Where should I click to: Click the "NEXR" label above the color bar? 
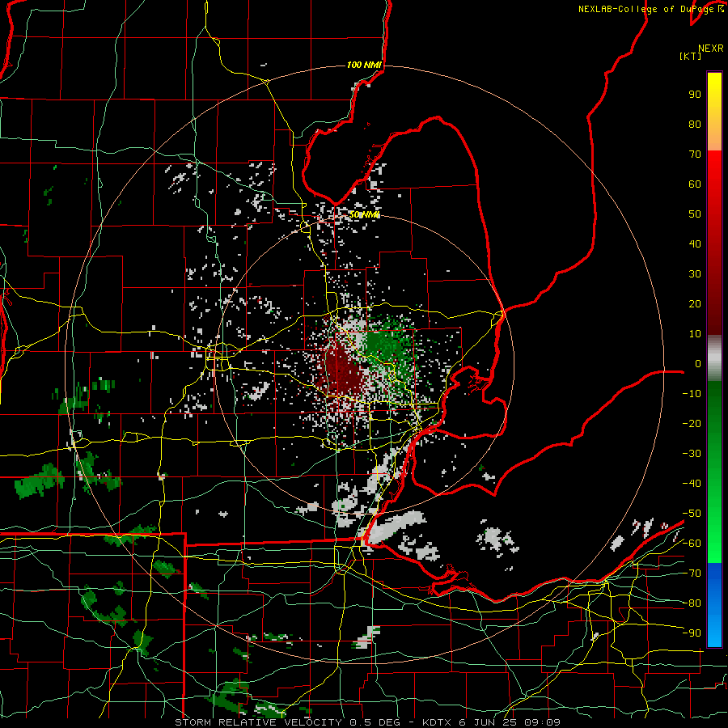711,49
